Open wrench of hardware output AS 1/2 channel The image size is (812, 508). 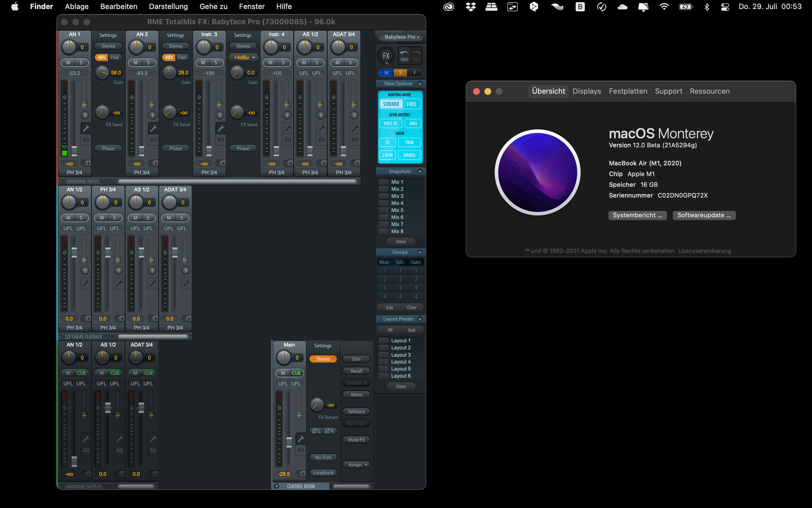click(120, 439)
